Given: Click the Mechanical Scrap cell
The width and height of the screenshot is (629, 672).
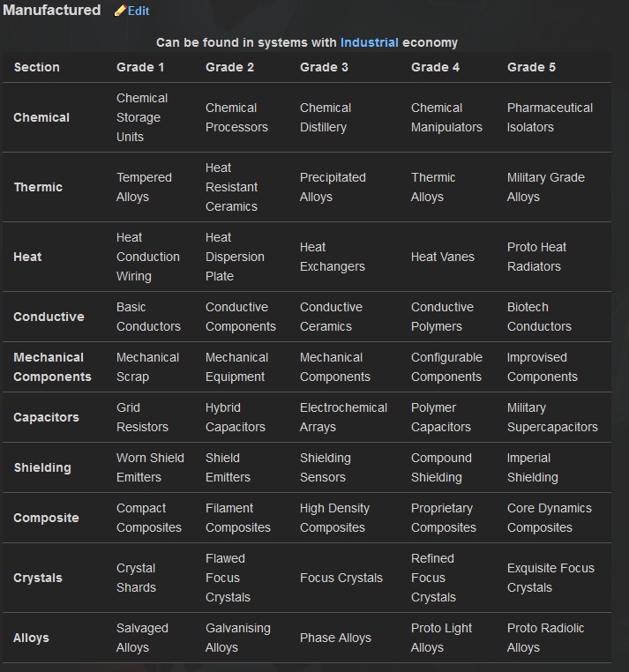Looking at the screenshot, I should 147,367.
